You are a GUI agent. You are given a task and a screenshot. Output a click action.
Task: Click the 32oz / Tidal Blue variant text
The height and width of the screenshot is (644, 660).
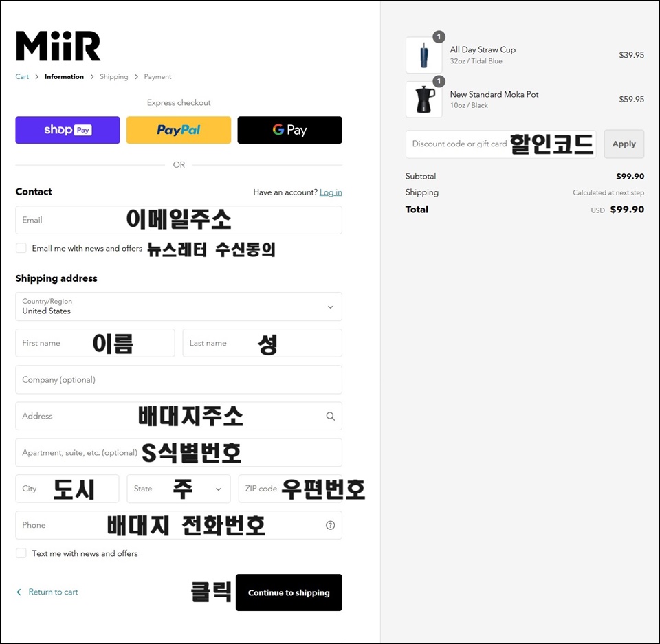point(476,61)
